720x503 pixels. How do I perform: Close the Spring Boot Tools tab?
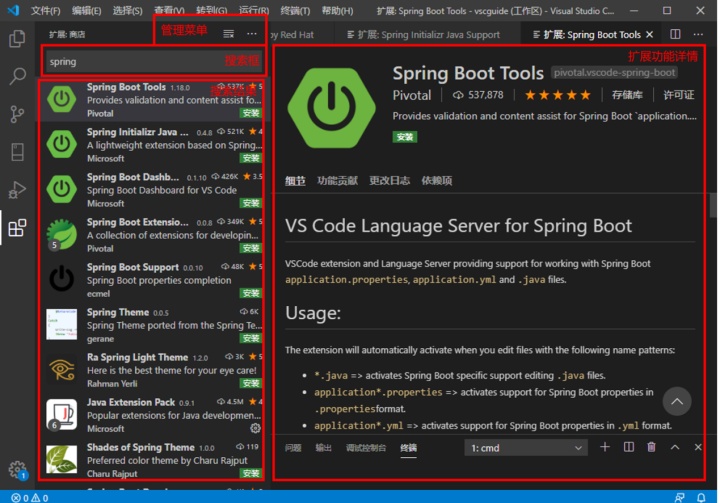point(649,34)
